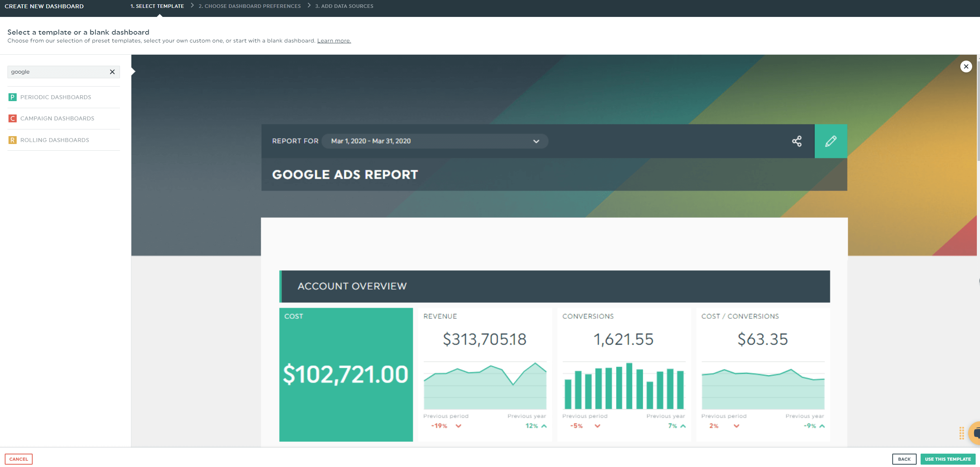
Task: Click the -5% previous period conversions change
Action: coord(576,426)
